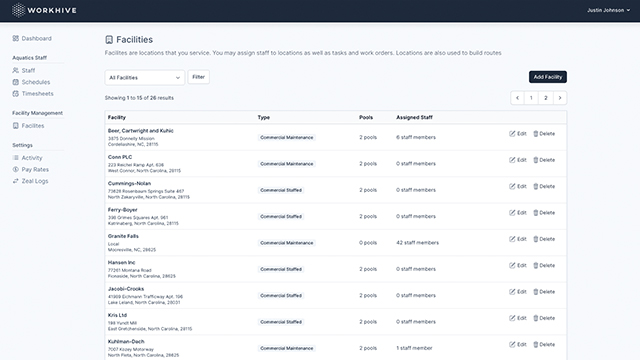
Task: Open Schedules in the sidebar
Action: (31, 82)
